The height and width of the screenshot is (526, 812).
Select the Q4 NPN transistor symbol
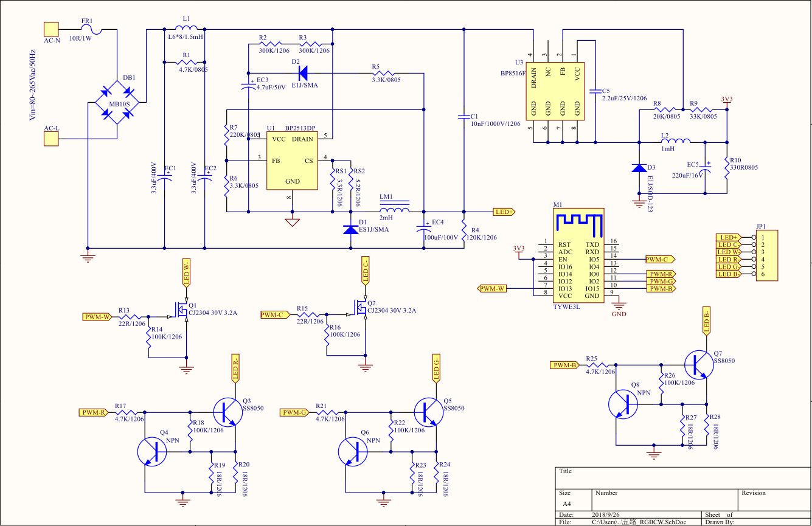pos(152,452)
